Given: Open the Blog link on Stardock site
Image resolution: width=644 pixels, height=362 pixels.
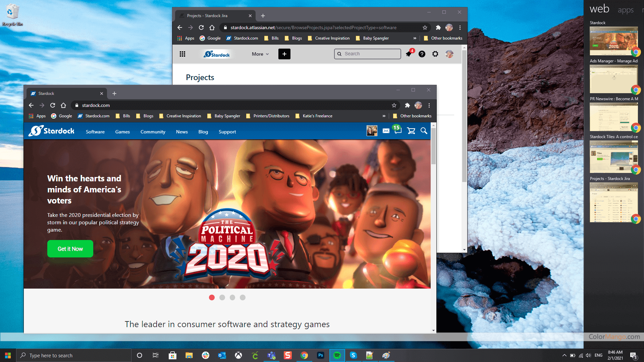Looking at the screenshot, I should (x=203, y=132).
